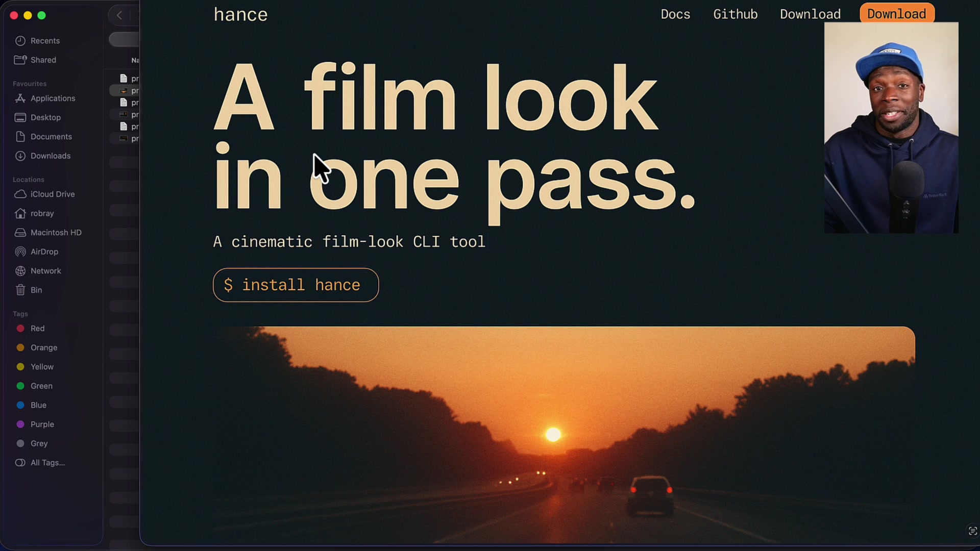The height and width of the screenshot is (551, 980).
Task: Open Network in sidebar
Action: pyautogui.click(x=45, y=271)
